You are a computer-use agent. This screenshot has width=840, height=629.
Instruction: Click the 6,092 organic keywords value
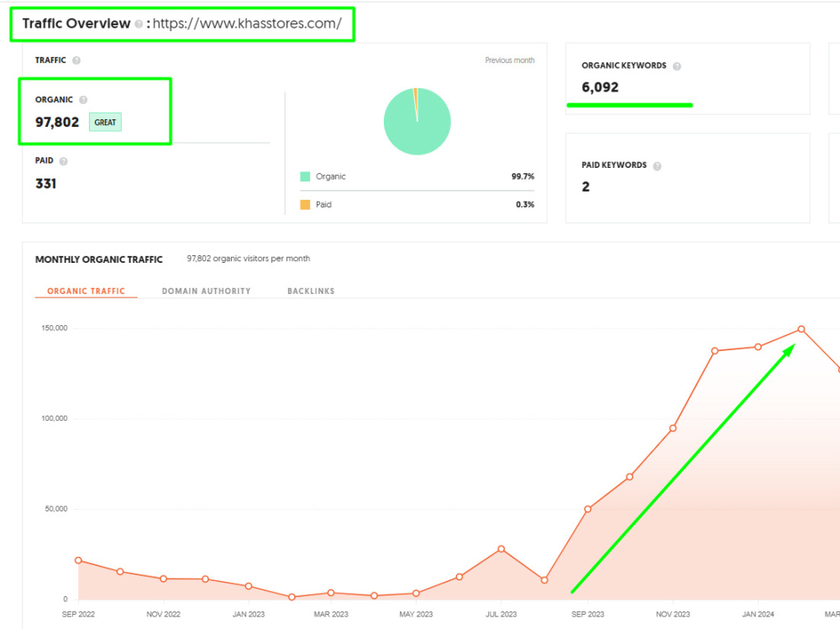600,87
